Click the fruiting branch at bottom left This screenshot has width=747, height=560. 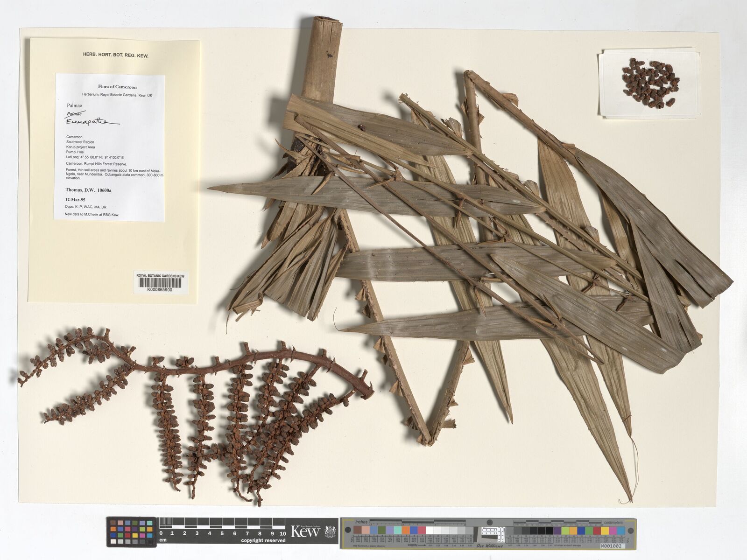click(x=196, y=401)
